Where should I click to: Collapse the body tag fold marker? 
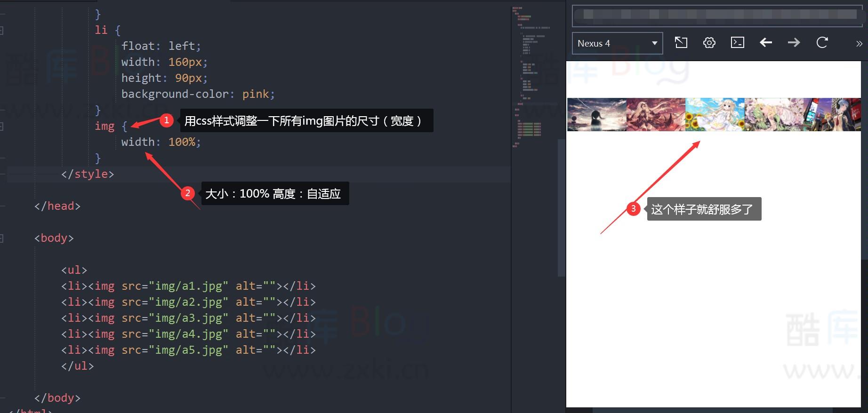click(x=1, y=238)
